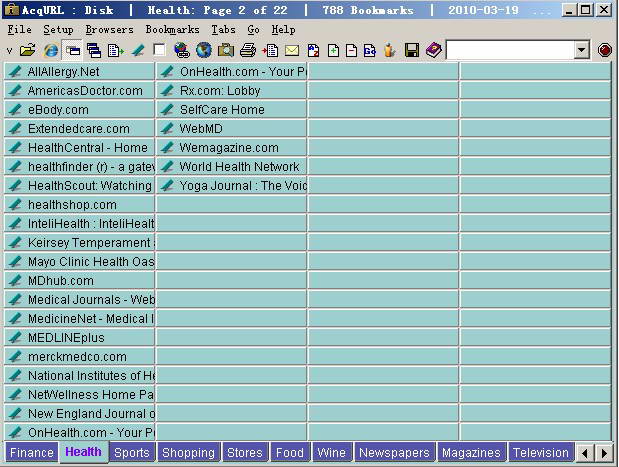Select the teal pen edit toolbar icon
This screenshot has width=619, height=467.
pos(138,50)
